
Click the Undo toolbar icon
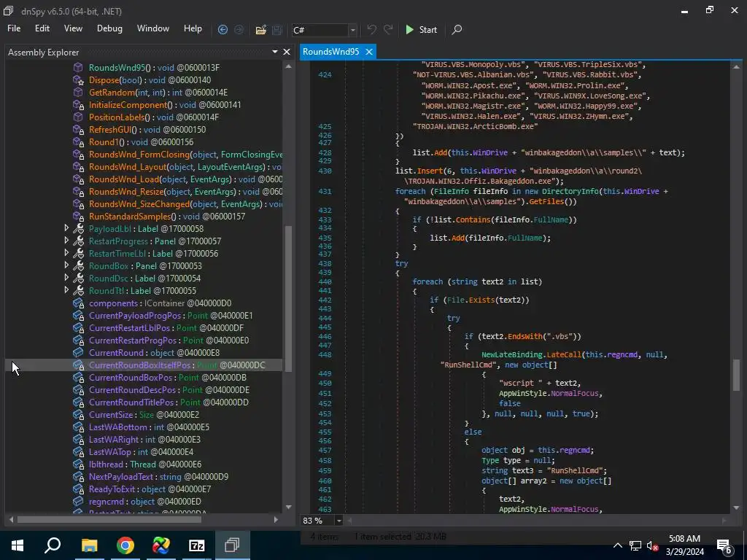point(371,29)
